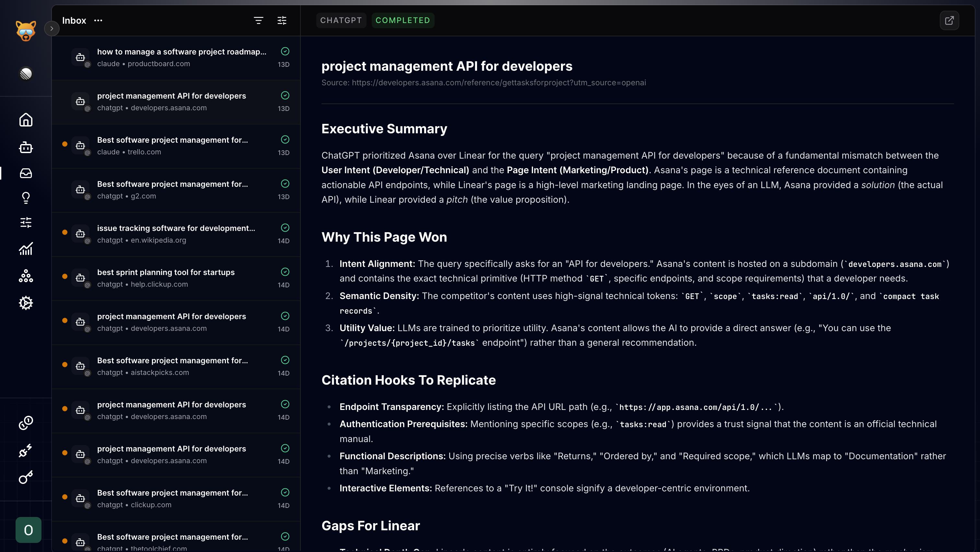Screen dimensions: 980x552
Task: Open the sliders sidebar icon
Action: (26, 222)
